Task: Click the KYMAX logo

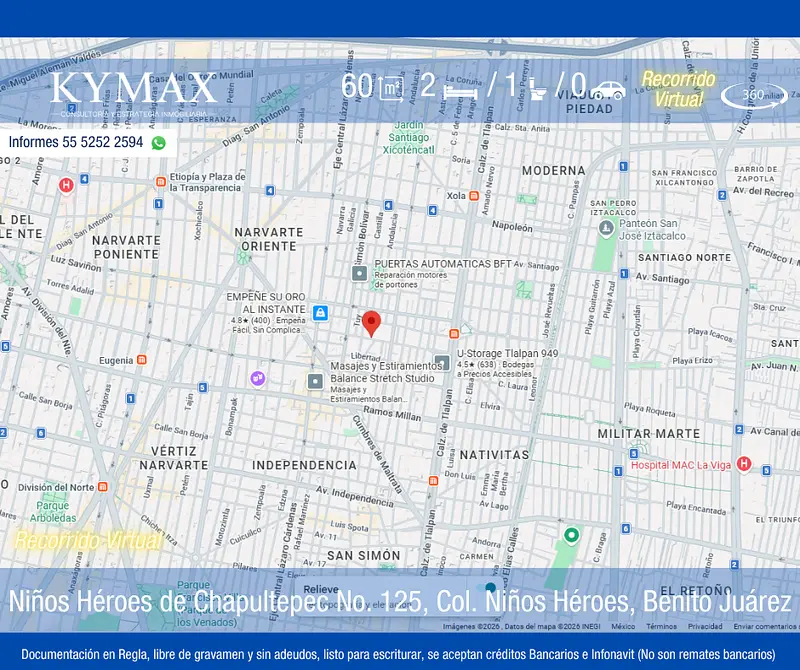Action: [134, 92]
